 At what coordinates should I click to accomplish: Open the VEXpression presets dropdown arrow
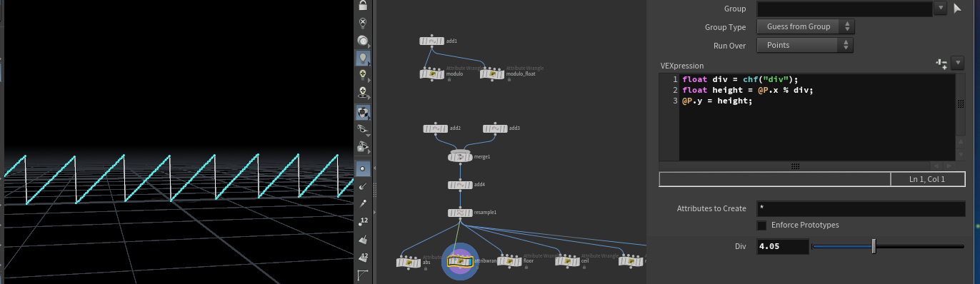pos(958,64)
